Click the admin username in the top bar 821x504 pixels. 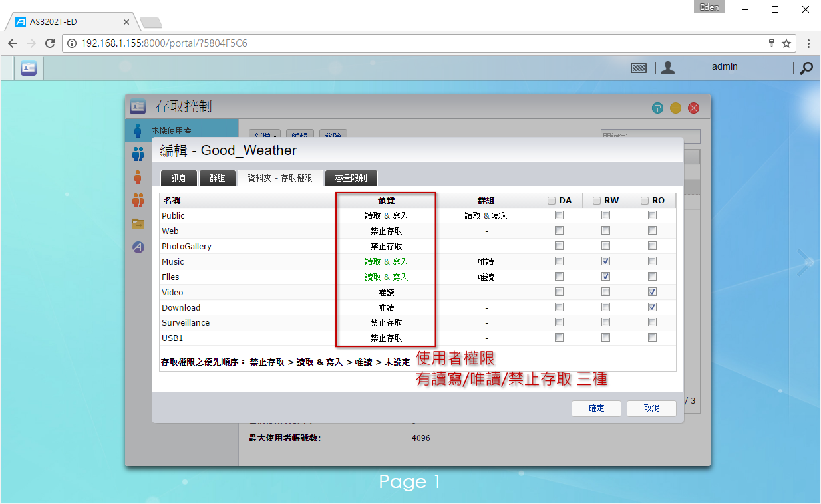tap(725, 67)
